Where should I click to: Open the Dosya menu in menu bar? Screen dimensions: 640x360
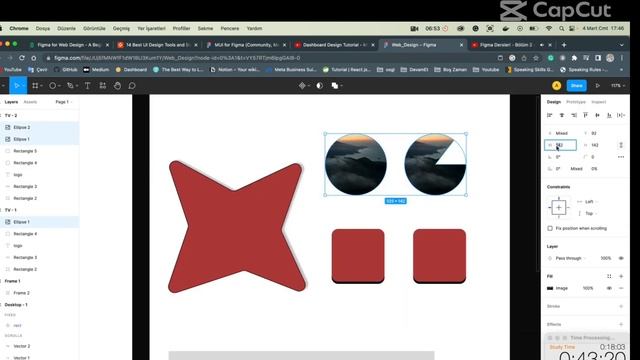43,29
